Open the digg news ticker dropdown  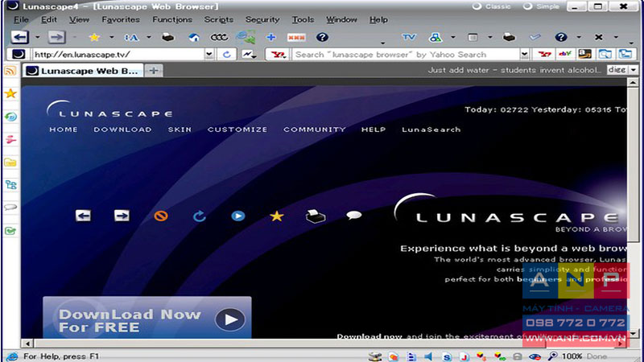[634, 70]
